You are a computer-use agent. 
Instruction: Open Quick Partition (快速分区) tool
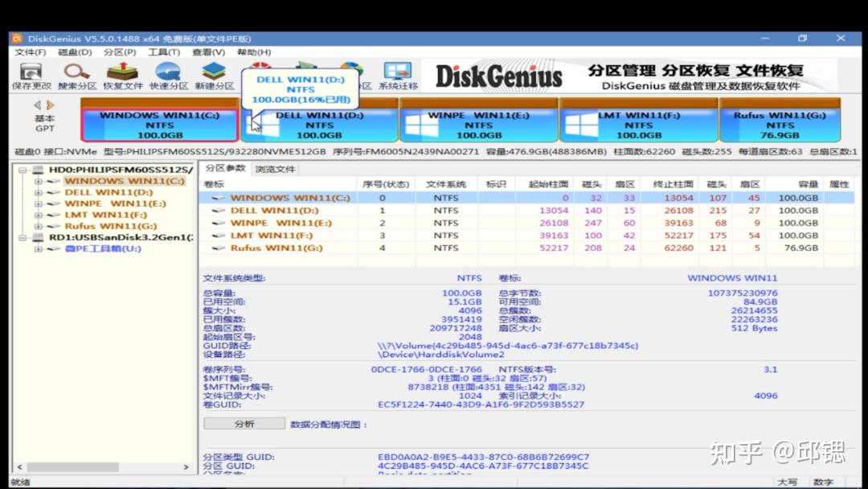[168, 76]
